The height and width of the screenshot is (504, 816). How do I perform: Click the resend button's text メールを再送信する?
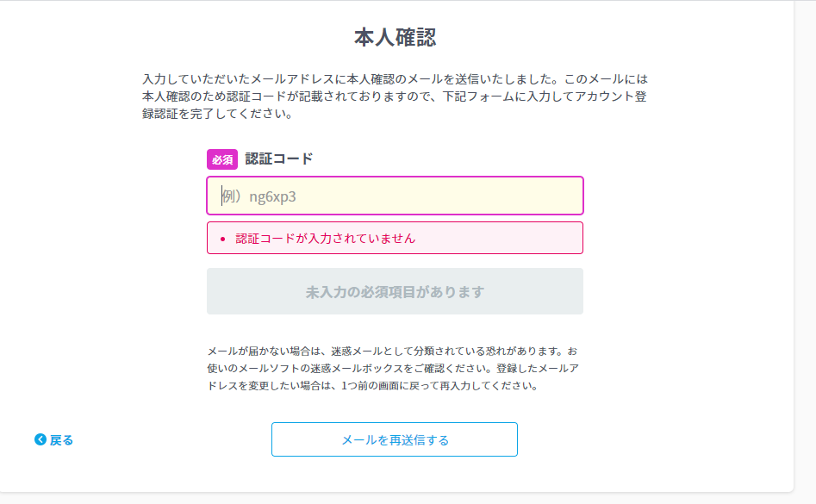pos(394,439)
